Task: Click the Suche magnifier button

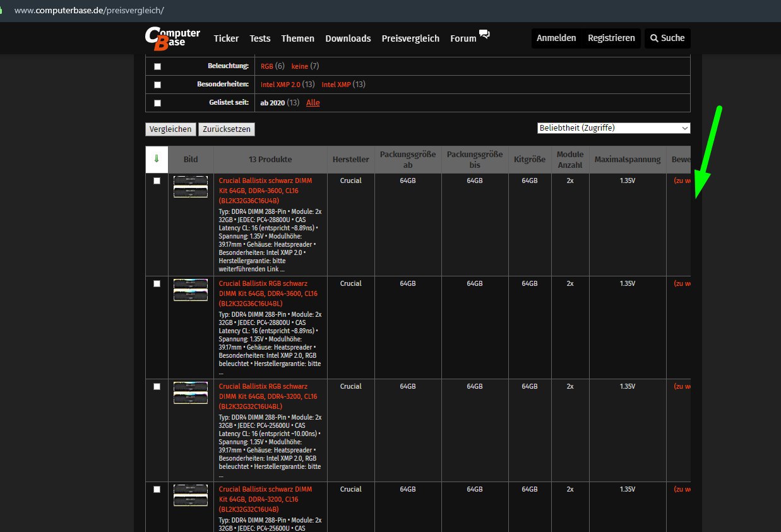Action: tap(667, 38)
